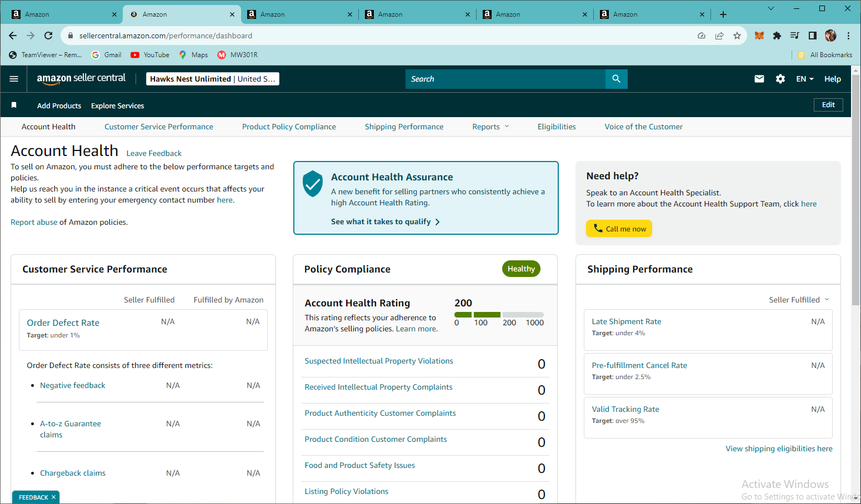The width and height of the screenshot is (861, 504).
Task: Expand the Reports dropdown menu
Action: [x=490, y=127]
